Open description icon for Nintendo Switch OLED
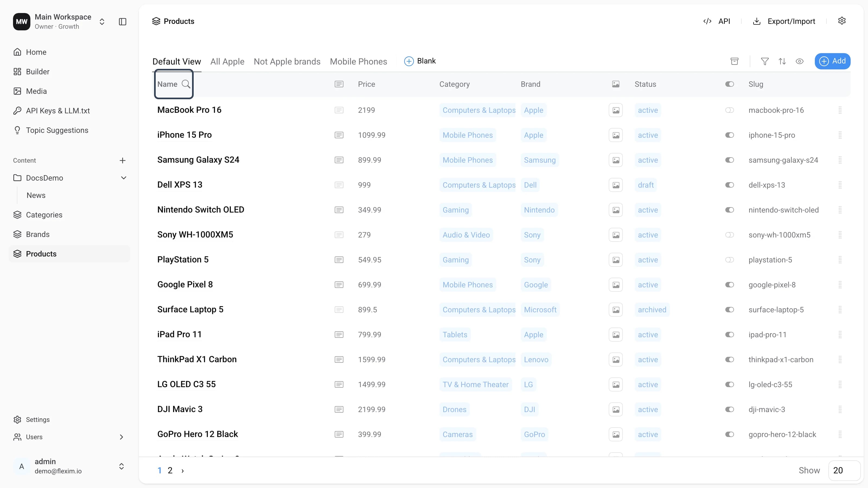 (x=339, y=210)
